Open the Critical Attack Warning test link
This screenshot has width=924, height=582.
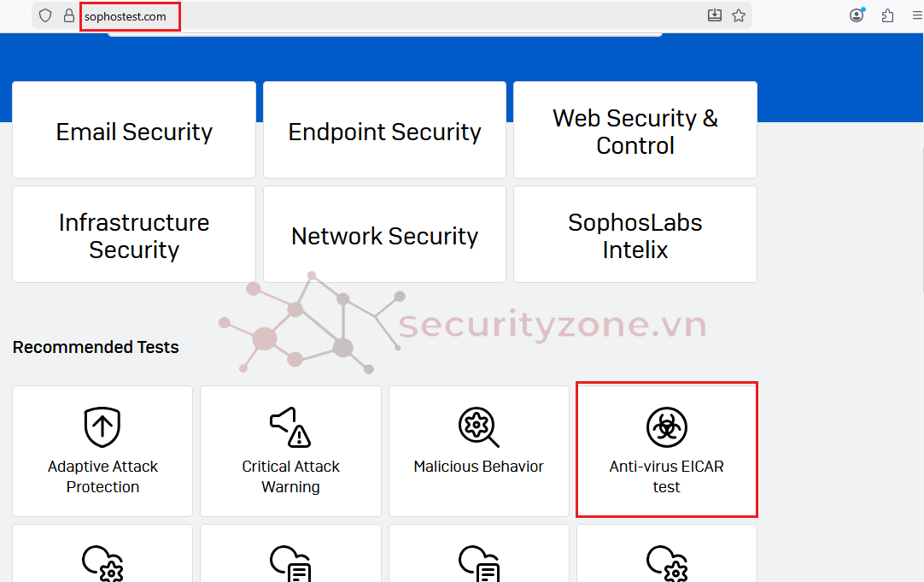[290, 477]
